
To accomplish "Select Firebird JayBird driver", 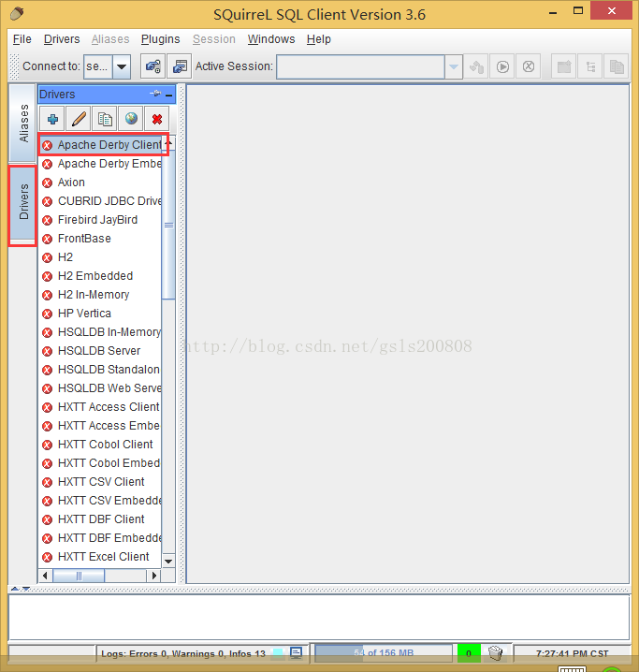I will click(101, 220).
